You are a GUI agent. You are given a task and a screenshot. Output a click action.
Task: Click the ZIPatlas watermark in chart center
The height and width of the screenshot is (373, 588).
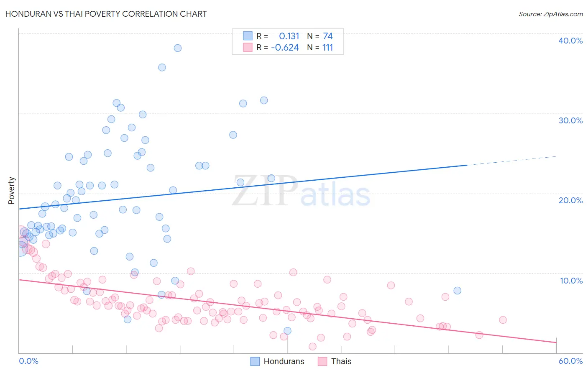[x=301, y=192]
